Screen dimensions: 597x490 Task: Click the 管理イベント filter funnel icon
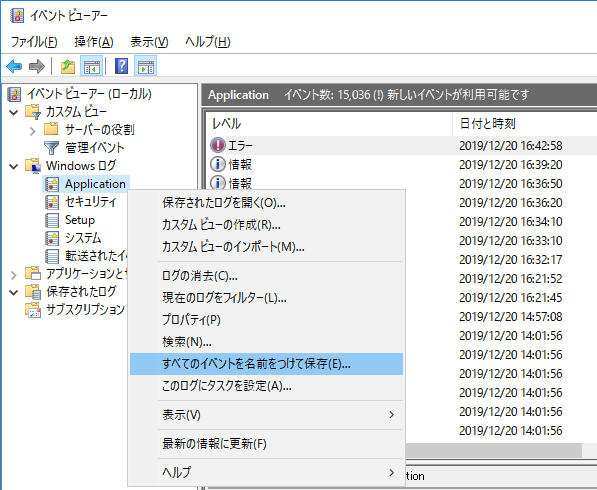tap(51, 148)
